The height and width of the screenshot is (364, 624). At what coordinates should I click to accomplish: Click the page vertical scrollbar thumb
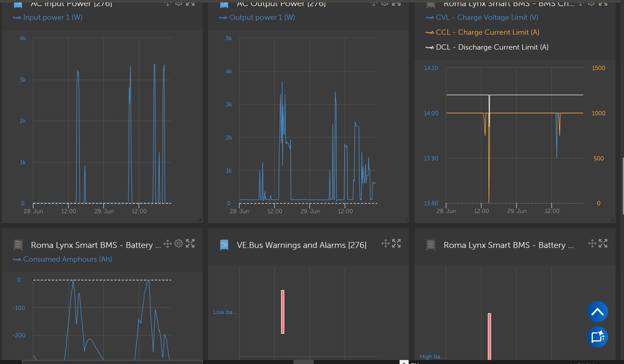click(x=623, y=186)
